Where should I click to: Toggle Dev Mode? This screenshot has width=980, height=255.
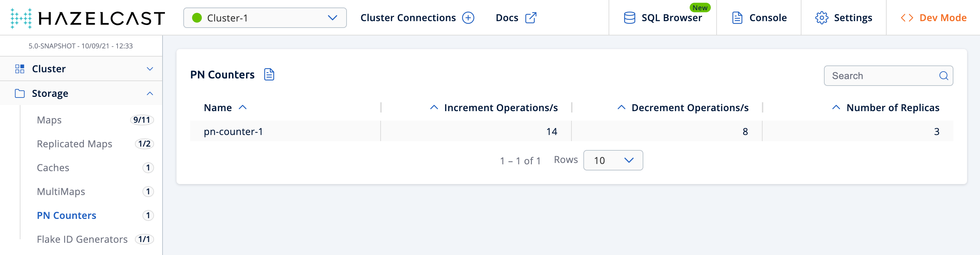(x=933, y=18)
